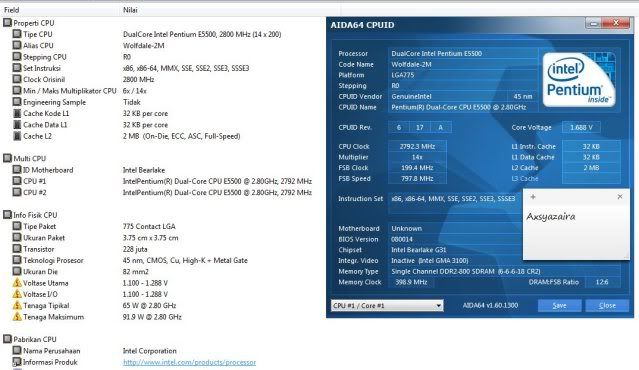Click the Field column header

point(11,10)
